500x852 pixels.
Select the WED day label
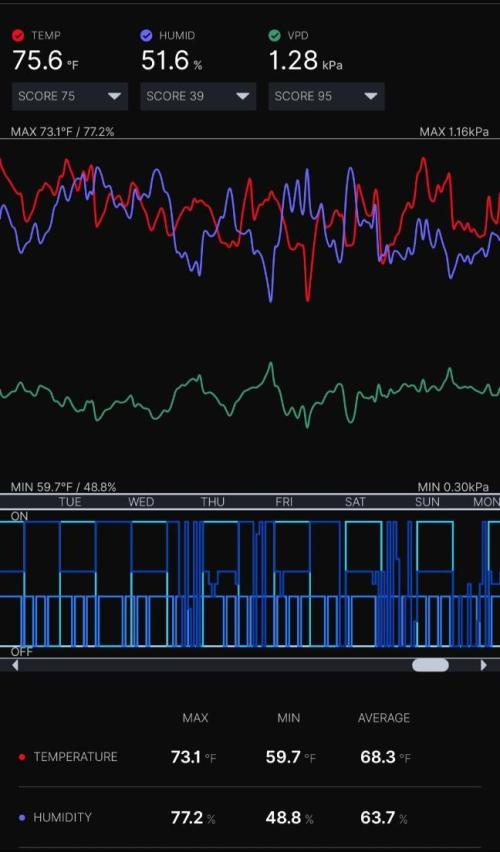pos(141,502)
